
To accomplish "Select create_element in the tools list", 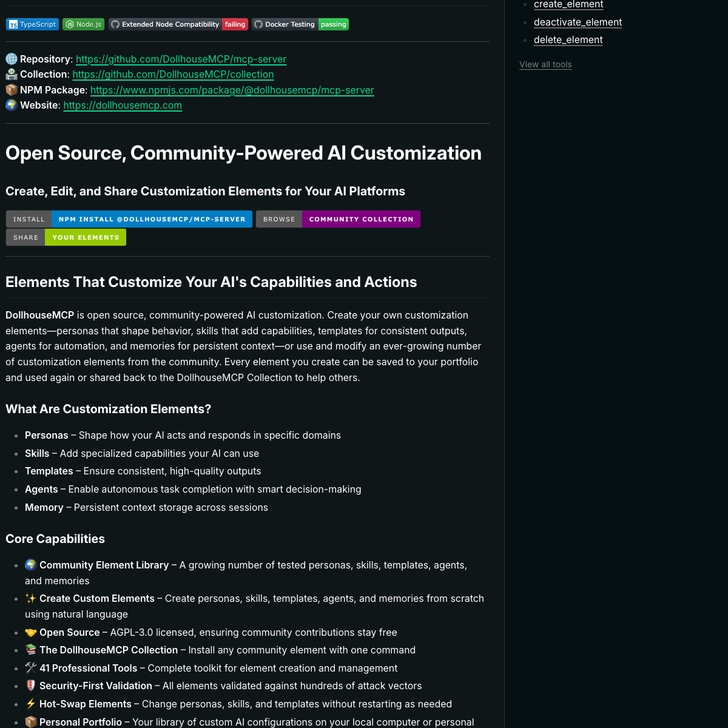I will (568, 5).
